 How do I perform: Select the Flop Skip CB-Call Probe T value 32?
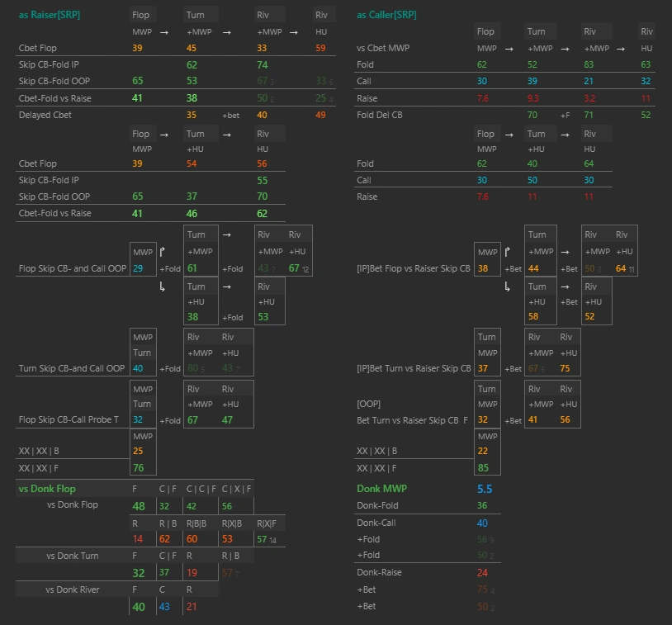point(138,420)
